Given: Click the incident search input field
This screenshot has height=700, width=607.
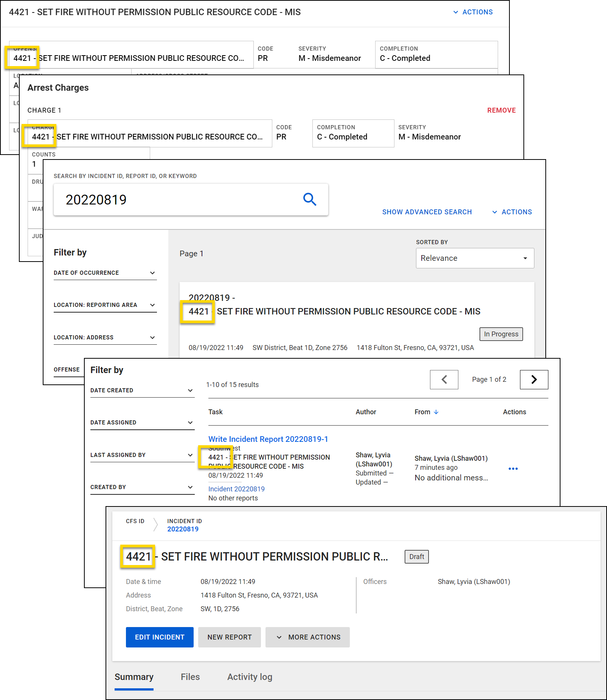Looking at the screenshot, I should coord(178,200).
